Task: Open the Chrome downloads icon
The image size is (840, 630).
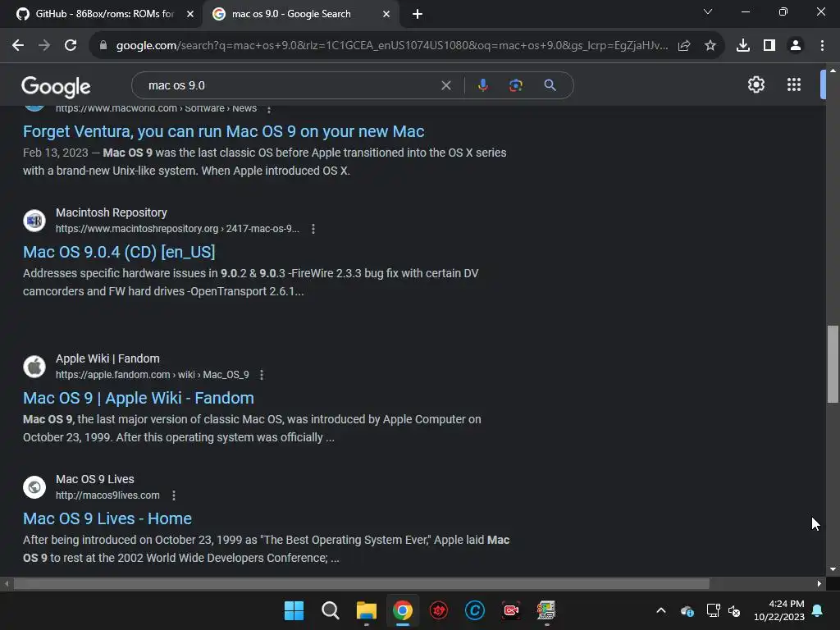Action: click(x=743, y=46)
